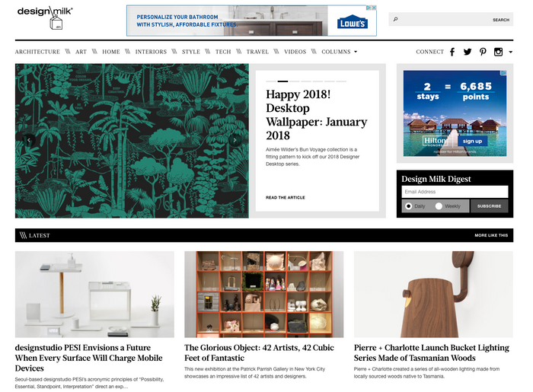533x392 pixels.
Task: Open the Videos section
Action: click(295, 52)
